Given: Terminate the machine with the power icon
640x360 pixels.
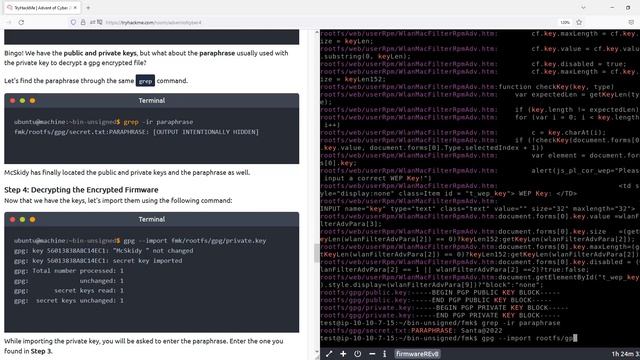Looking at the screenshot, I should click(358, 354).
